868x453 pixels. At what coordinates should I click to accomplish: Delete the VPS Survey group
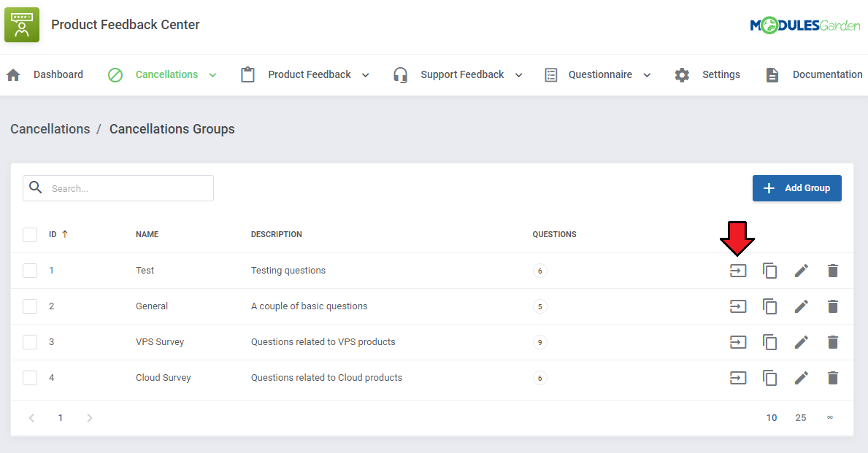click(x=832, y=342)
